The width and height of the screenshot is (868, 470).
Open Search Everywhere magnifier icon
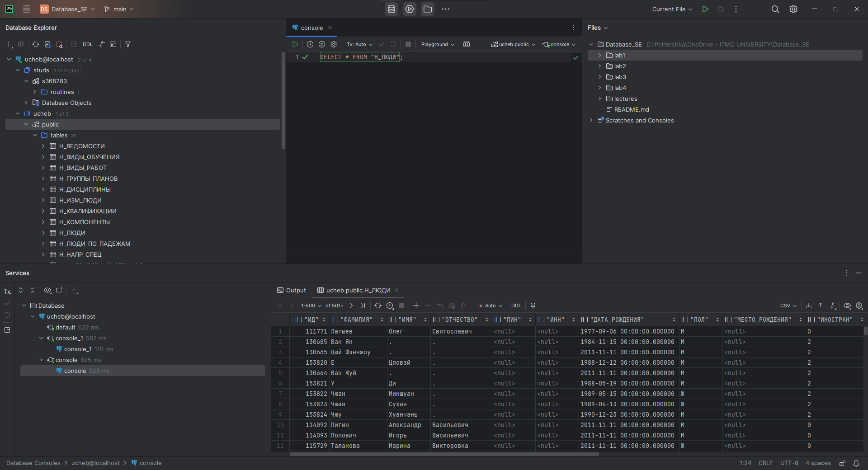click(775, 9)
